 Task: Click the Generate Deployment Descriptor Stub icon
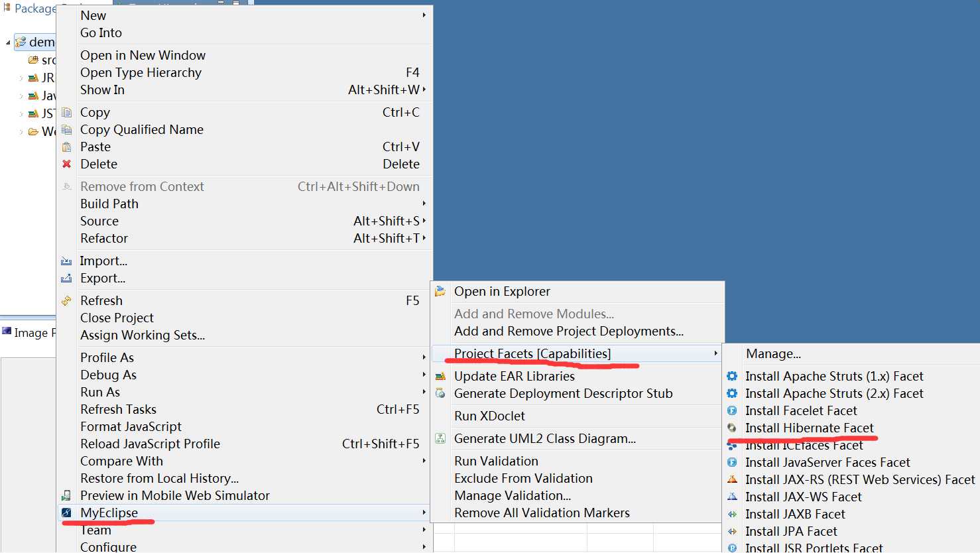pyautogui.click(x=440, y=393)
